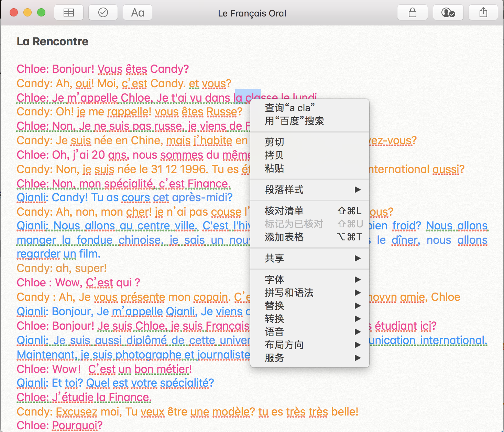Click line 'Qianli: Et toi? Quel est votre spécialité?'
This screenshot has height=432, width=504.
116,383
